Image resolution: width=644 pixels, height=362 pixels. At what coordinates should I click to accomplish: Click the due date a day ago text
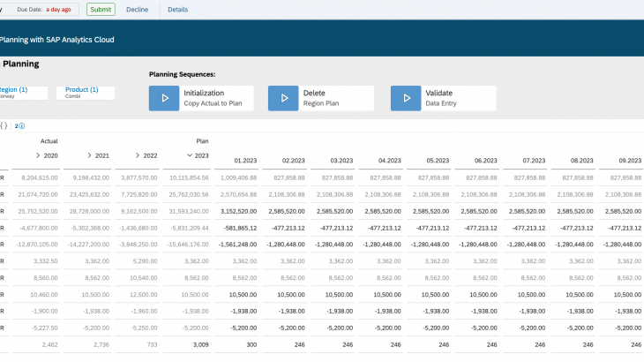click(x=58, y=10)
